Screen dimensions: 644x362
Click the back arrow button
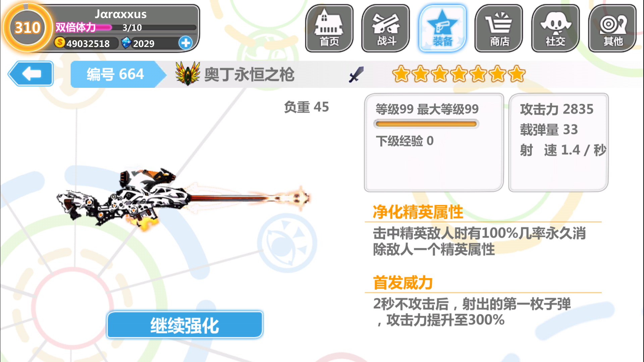[31, 73]
